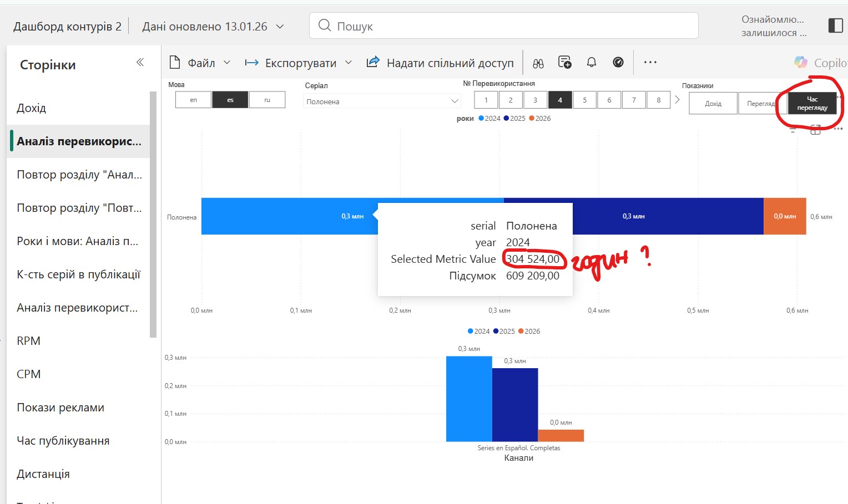Open the Дохід page
This screenshot has height=504, width=848.
78,108
